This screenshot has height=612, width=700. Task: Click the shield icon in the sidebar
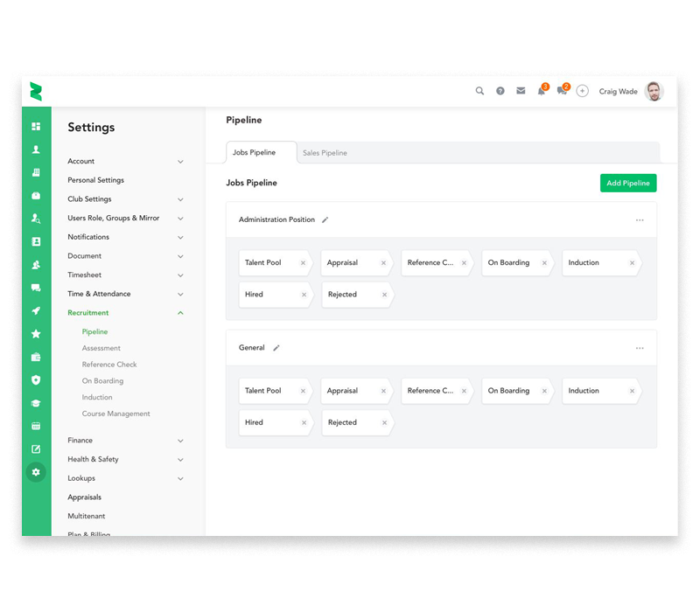coord(36,379)
